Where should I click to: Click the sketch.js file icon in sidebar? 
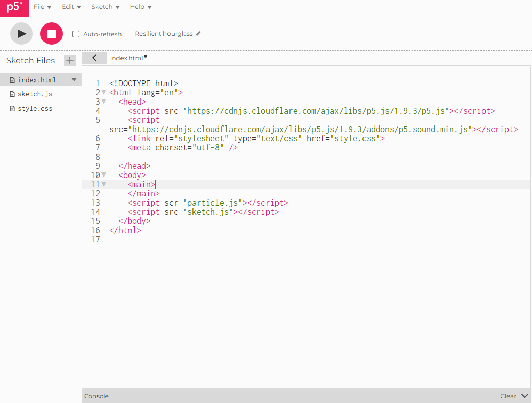click(x=12, y=94)
